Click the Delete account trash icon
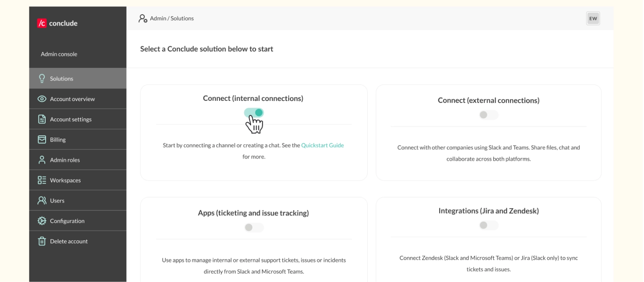 pos(41,241)
